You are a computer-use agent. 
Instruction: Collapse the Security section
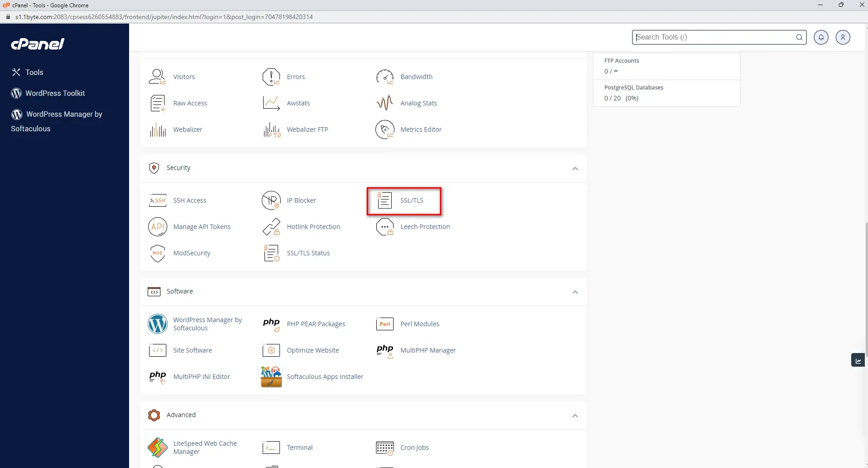(x=575, y=169)
